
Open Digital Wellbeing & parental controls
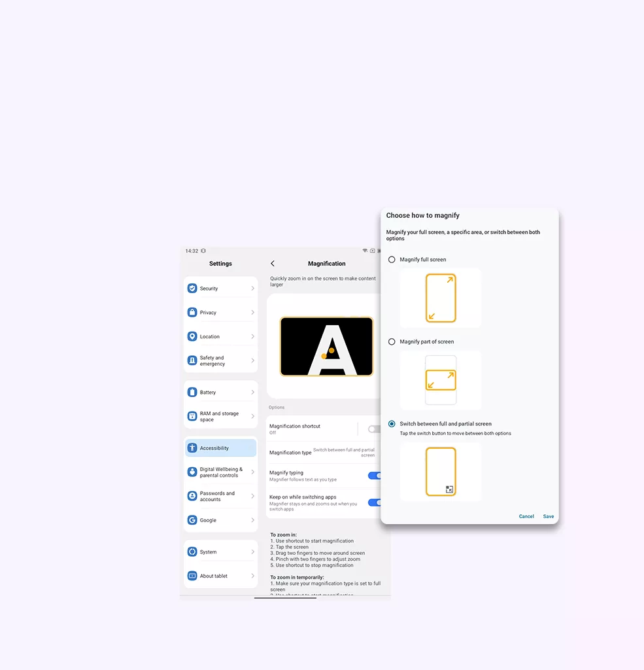point(220,472)
